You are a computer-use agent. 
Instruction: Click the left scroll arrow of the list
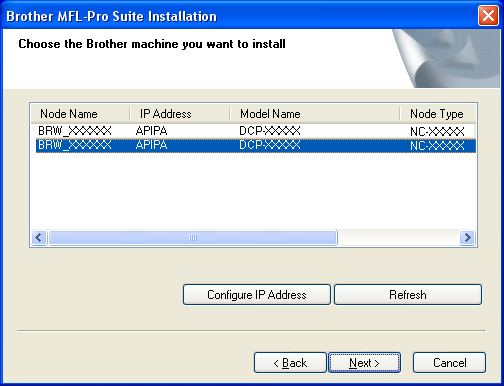tap(39, 238)
